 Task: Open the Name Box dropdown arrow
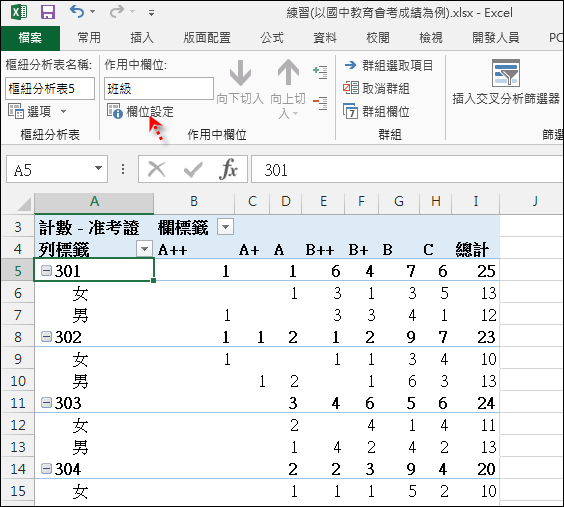coord(98,168)
